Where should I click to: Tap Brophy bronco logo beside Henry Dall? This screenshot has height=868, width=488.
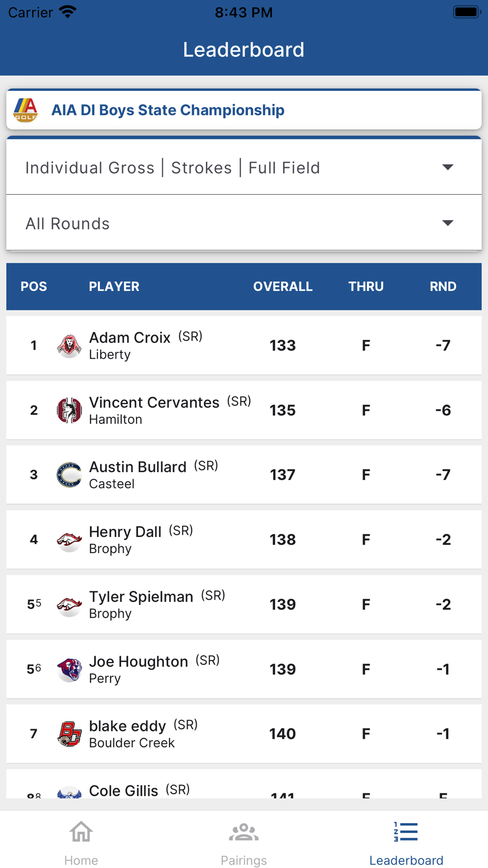click(x=69, y=540)
